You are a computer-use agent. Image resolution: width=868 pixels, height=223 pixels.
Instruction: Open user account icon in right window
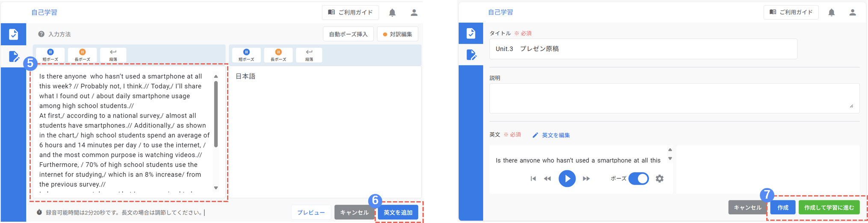(852, 12)
